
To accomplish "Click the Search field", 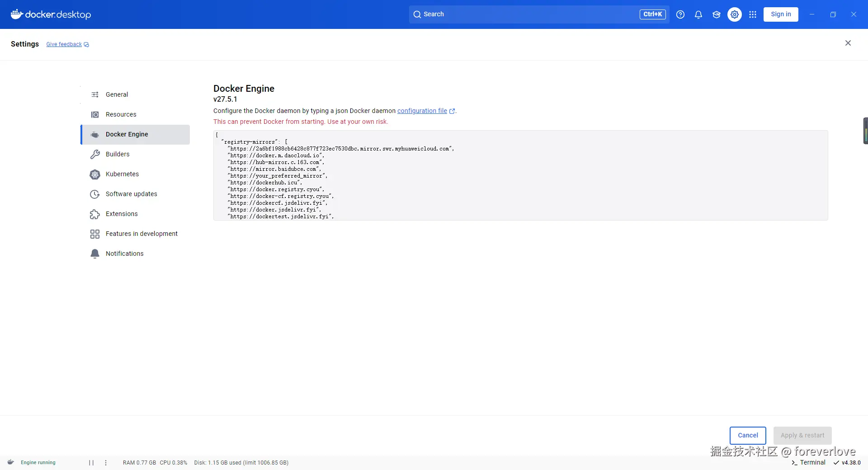I will [x=539, y=14].
